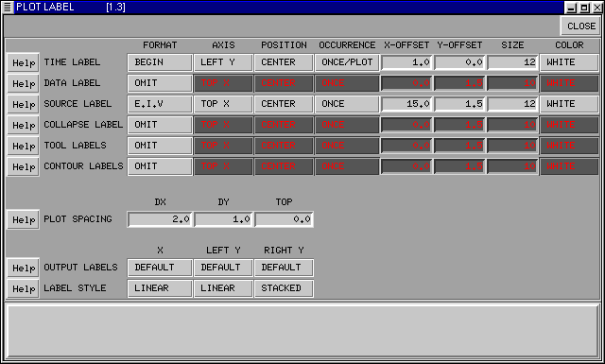Edit PLOT SPACING TOP field
Image resolution: width=605 pixels, height=364 pixels.
(284, 219)
